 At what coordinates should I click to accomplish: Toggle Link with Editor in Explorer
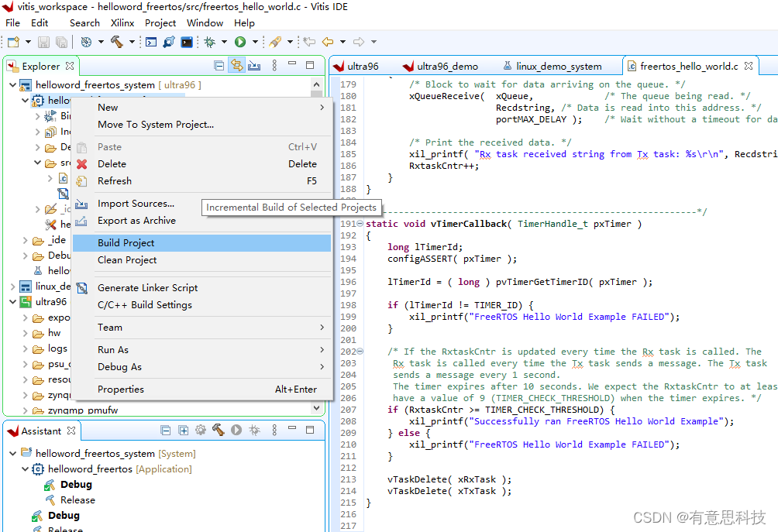pyautogui.click(x=236, y=66)
